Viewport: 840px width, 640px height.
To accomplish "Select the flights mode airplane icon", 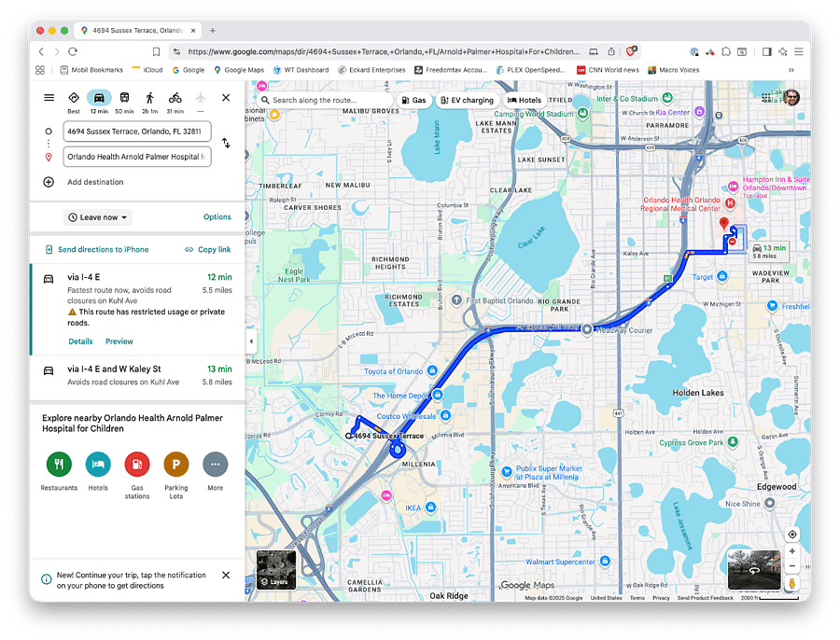I will click(201, 97).
